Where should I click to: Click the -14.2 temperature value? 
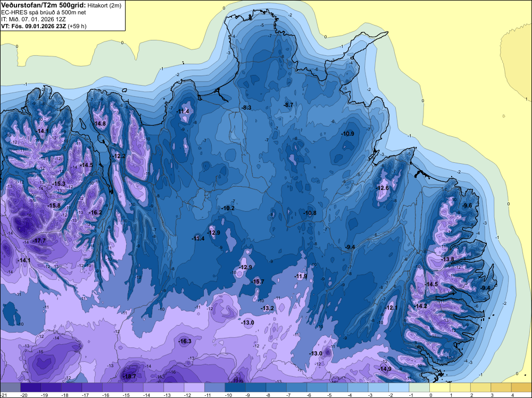pyautogui.click(x=420, y=306)
